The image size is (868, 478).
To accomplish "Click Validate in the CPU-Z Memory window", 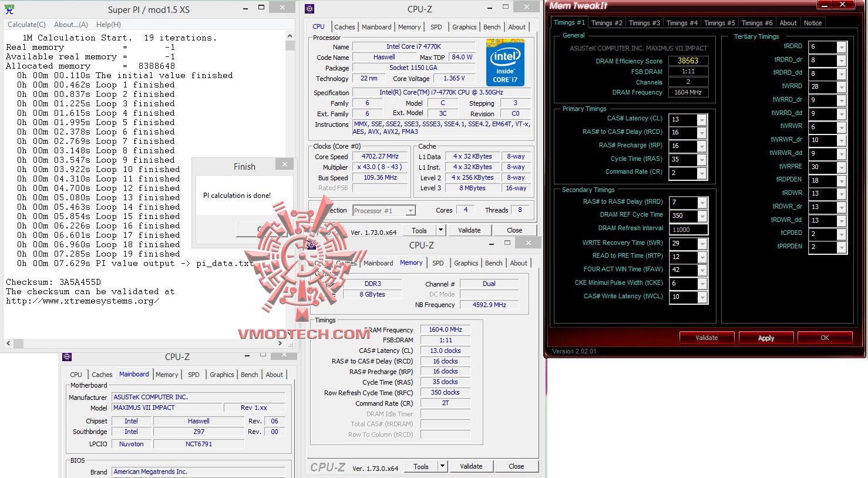I will (x=471, y=466).
